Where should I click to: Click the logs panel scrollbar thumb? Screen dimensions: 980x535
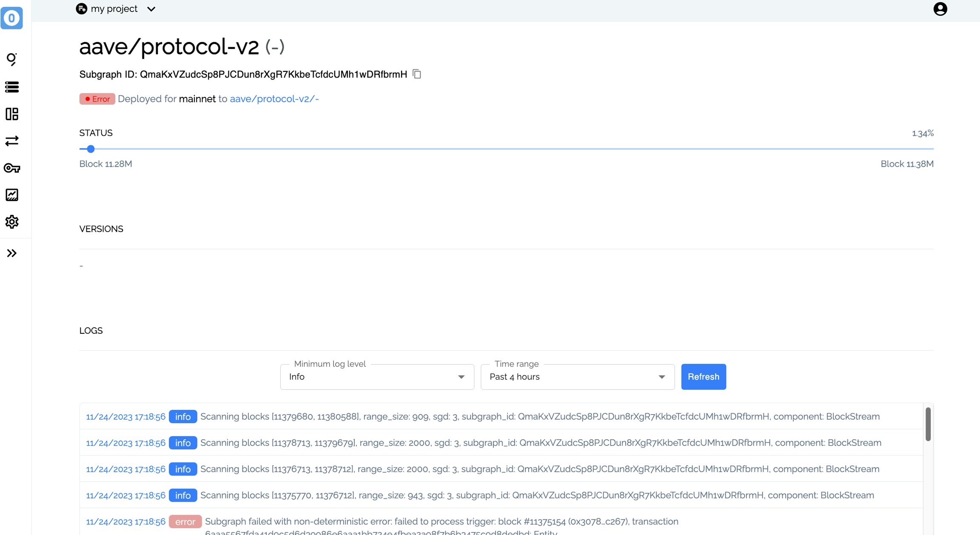[928, 424]
